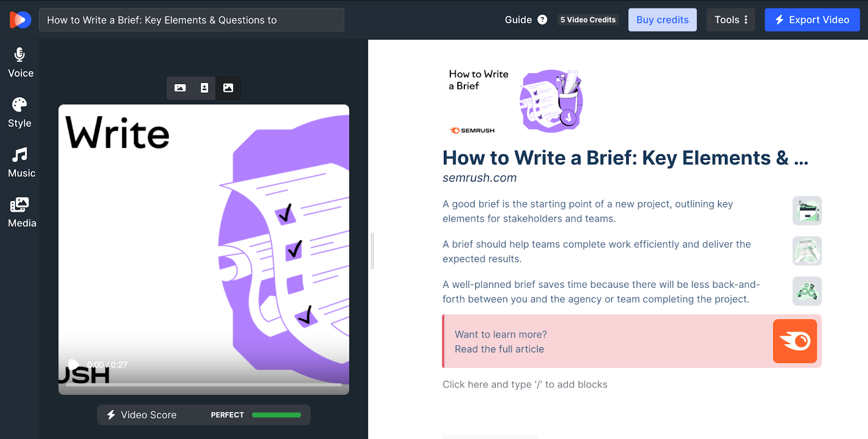The height and width of the screenshot is (439, 868).
Task: Select the first sentence's scene thumbnail
Action: pos(807,211)
